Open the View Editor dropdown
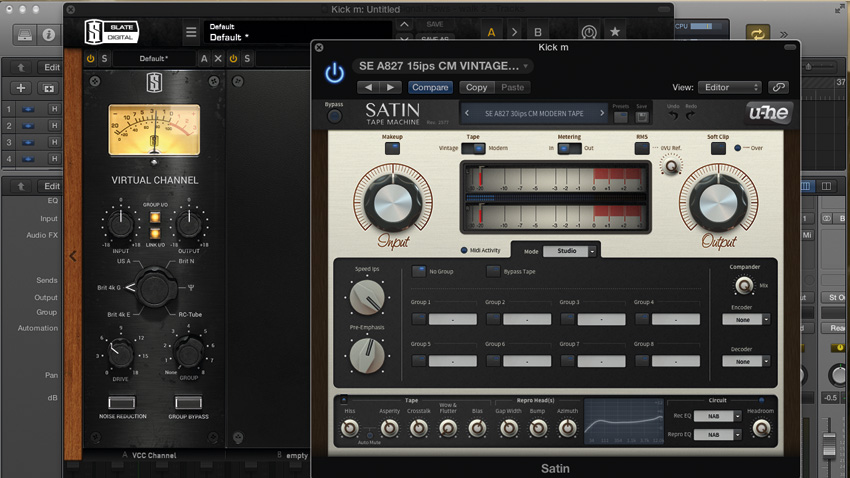This screenshot has height=478, width=850. point(730,87)
